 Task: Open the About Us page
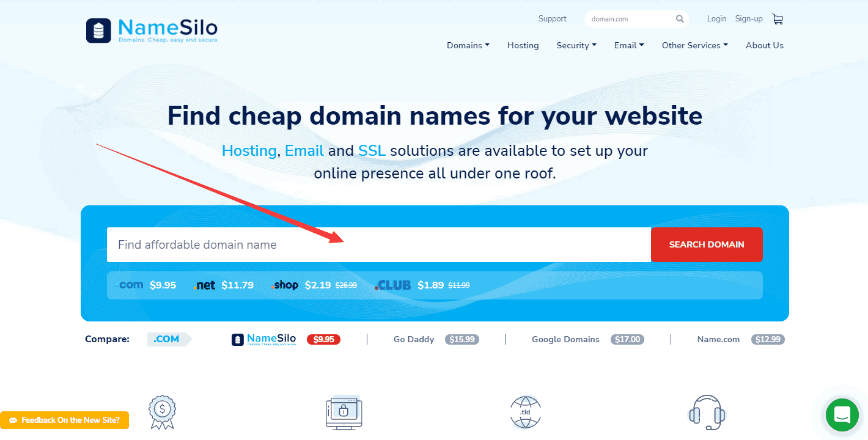pyautogui.click(x=764, y=45)
